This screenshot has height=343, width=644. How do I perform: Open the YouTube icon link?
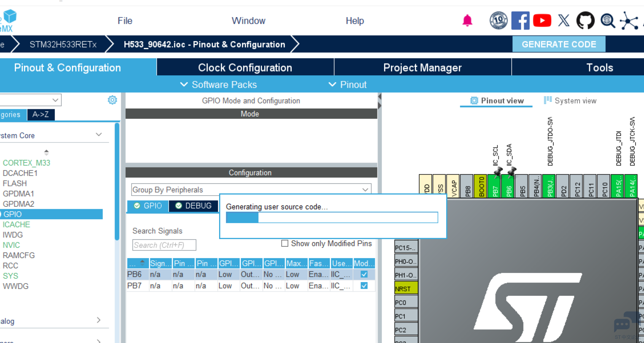pyautogui.click(x=542, y=21)
